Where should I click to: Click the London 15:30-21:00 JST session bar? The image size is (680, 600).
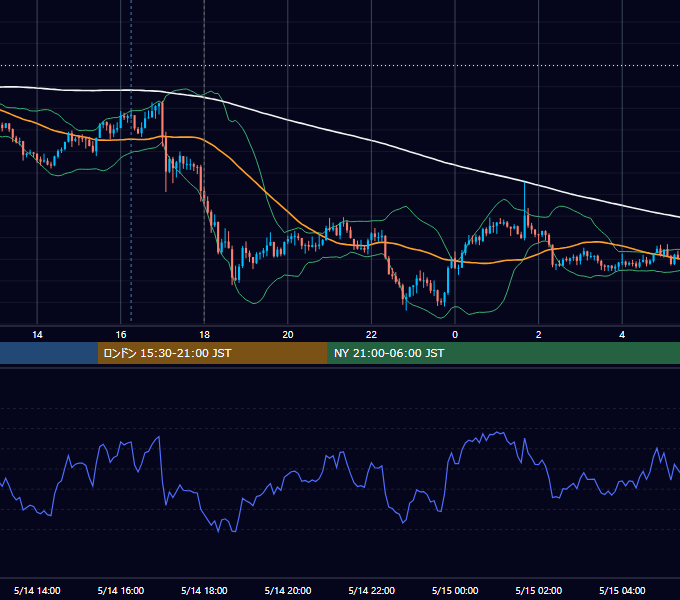pos(212,353)
